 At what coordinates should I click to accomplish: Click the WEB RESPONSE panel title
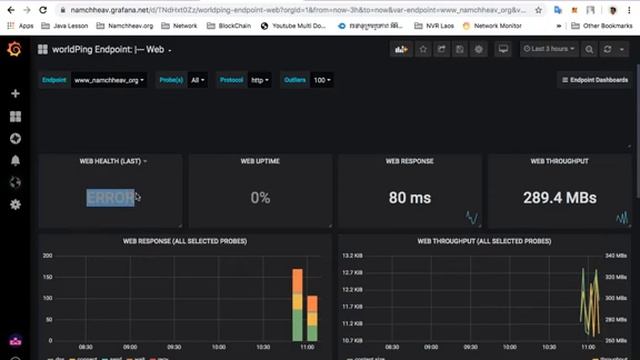pos(409,161)
